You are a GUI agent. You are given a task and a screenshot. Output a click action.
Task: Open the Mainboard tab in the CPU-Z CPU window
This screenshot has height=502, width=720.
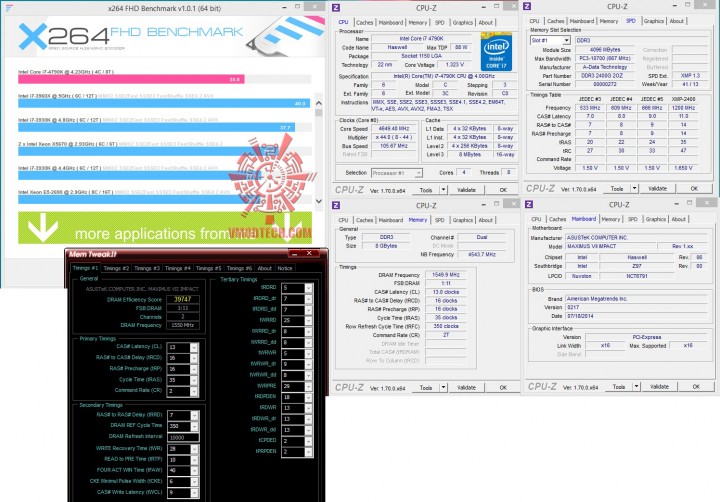click(391, 23)
